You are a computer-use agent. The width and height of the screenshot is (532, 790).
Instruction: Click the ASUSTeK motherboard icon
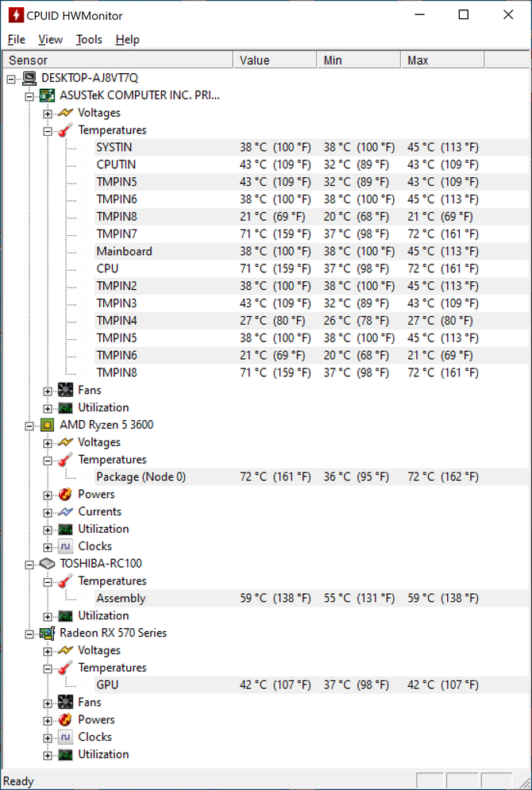click(48, 94)
